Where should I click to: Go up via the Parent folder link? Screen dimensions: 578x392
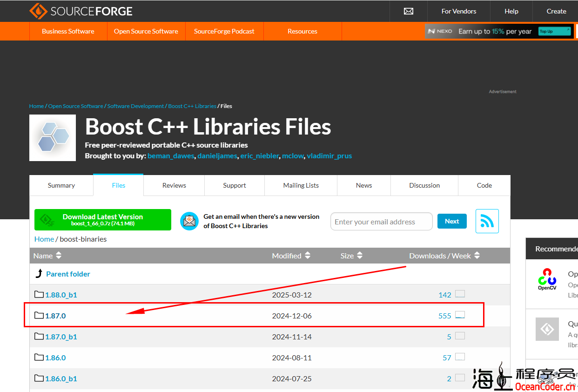pos(68,274)
